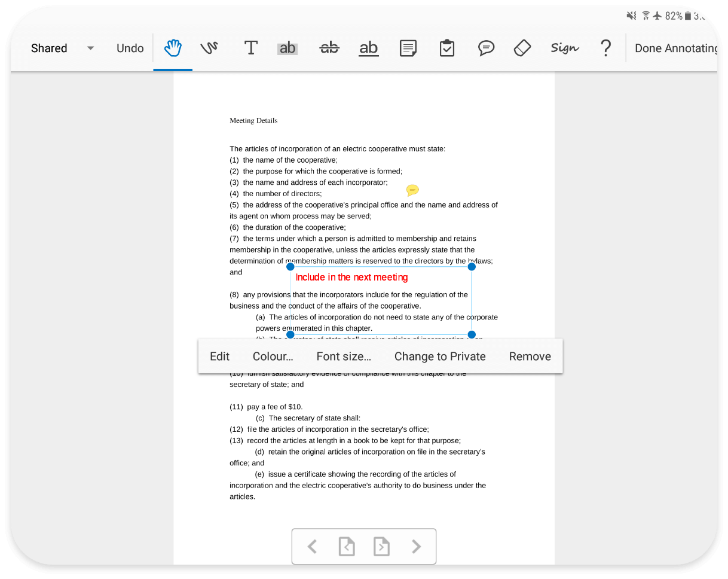
Task: Select the clipboard checkmark stamp tool
Action: [446, 48]
